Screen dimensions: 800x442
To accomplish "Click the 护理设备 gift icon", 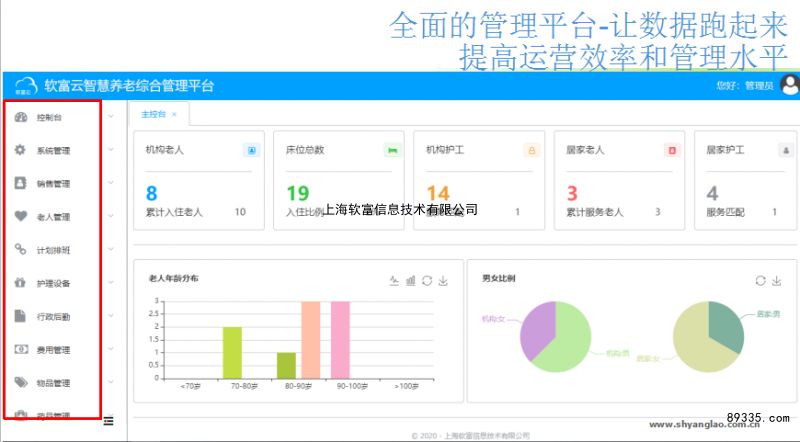I will tap(21, 283).
